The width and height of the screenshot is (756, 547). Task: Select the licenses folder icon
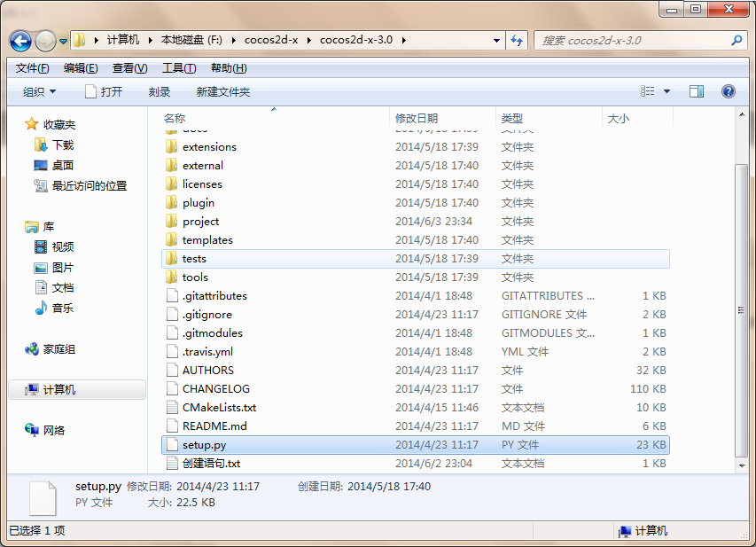[x=172, y=184]
